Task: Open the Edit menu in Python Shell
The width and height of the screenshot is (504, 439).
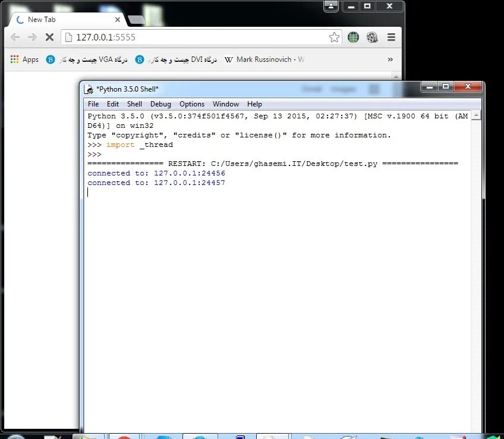Action: (x=113, y=104)
